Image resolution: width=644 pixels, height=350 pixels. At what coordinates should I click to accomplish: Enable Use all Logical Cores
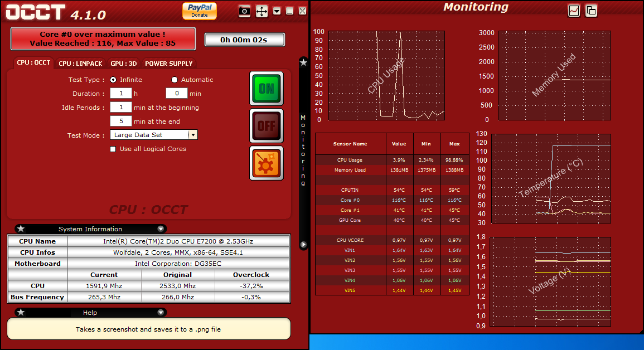pos(113,149)
